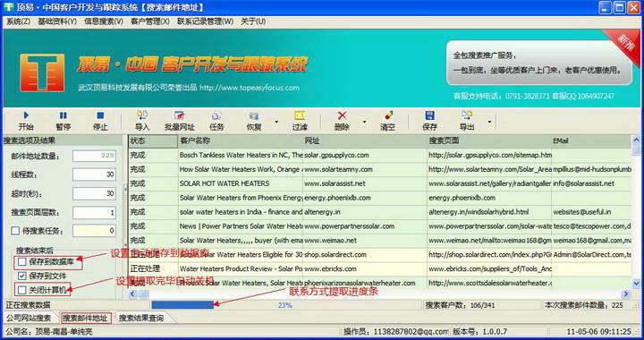Click the 邮件地址数量 field
Screen dimensions: 644x340
click(94, 156)
